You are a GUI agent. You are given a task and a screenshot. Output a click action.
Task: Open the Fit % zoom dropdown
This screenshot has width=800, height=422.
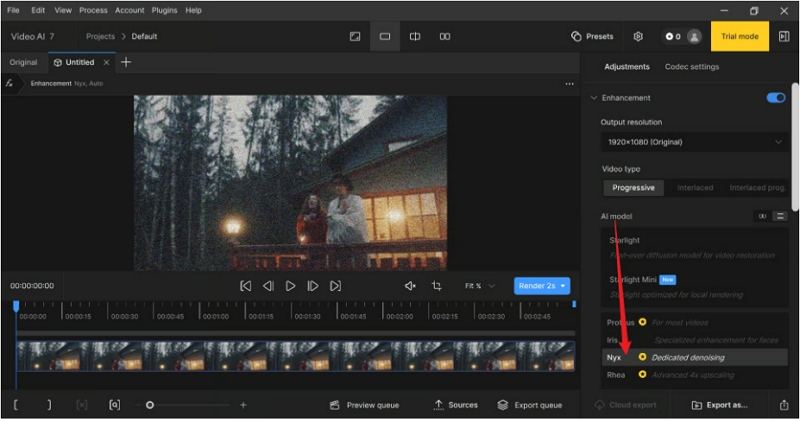pos(480,286)
